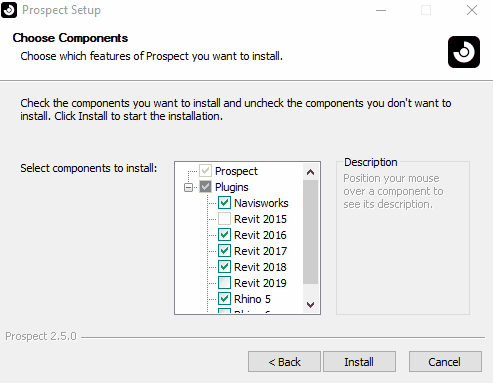Select the Revit 2019 label
Screen dimensions: 493x383
[x=260, y=283]
